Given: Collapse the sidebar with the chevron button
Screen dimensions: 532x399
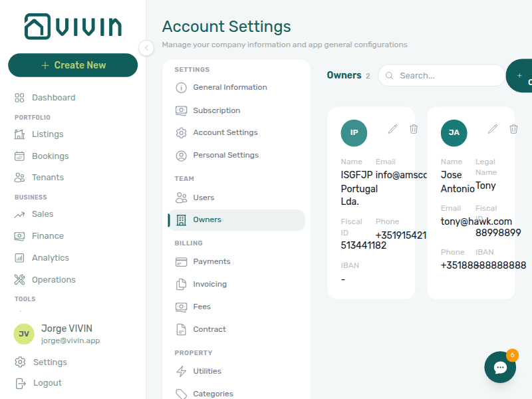Looking at the screenshot, I should (x=146, y=48).
